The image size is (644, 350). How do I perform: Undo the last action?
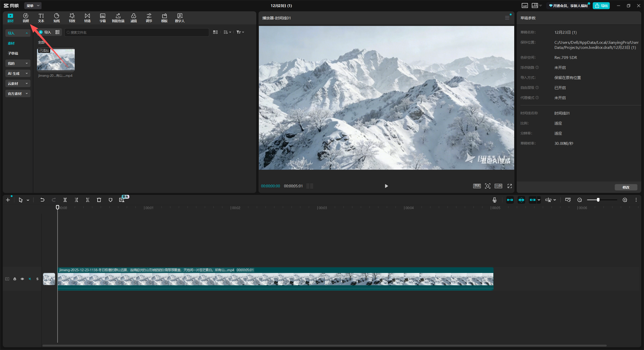pyautogui.click(x=42, y=200)
